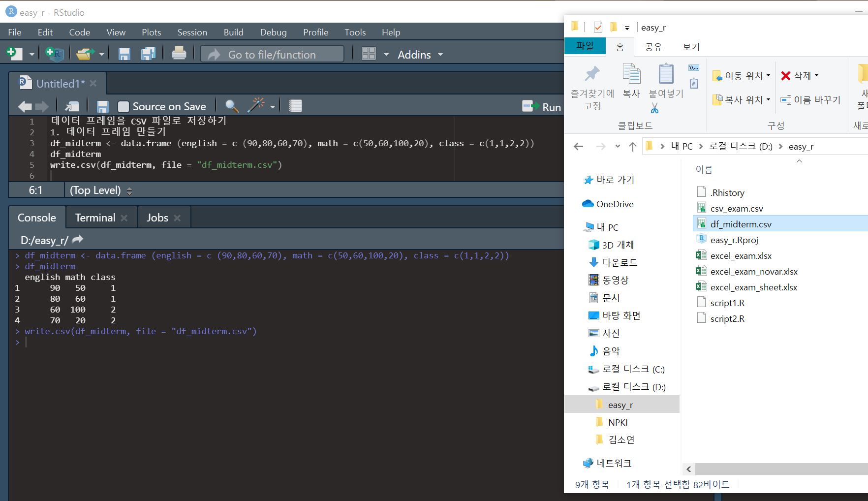Click the code tools magic wand icon
Screen dimensions: 868x501
click(x=257, y=105)
